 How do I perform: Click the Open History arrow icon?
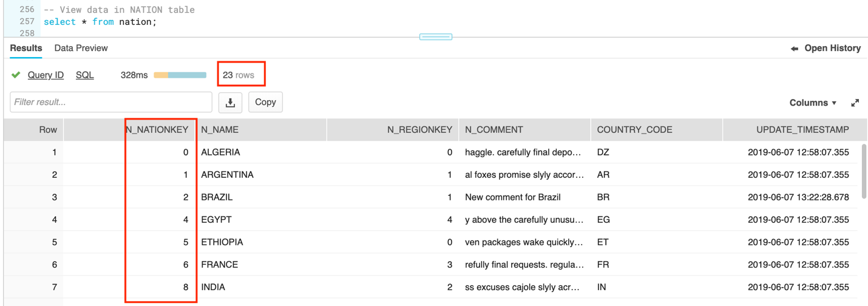coord(794,49)
